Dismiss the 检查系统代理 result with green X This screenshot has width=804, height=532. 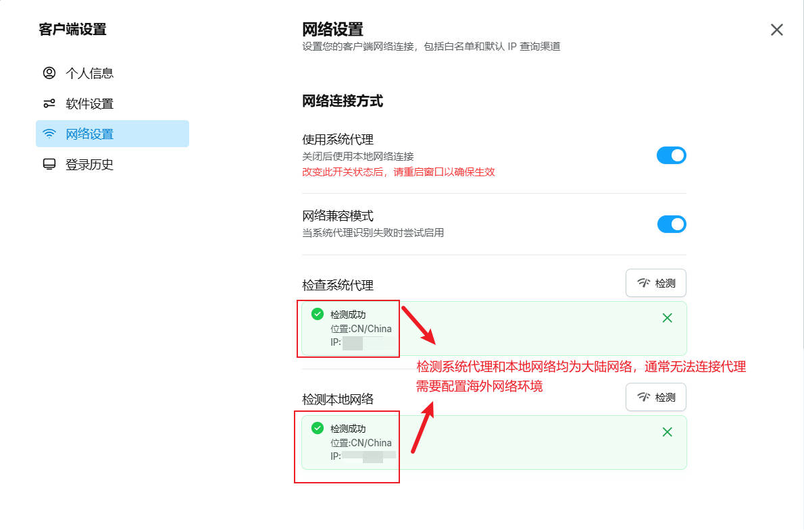[668, 318]
